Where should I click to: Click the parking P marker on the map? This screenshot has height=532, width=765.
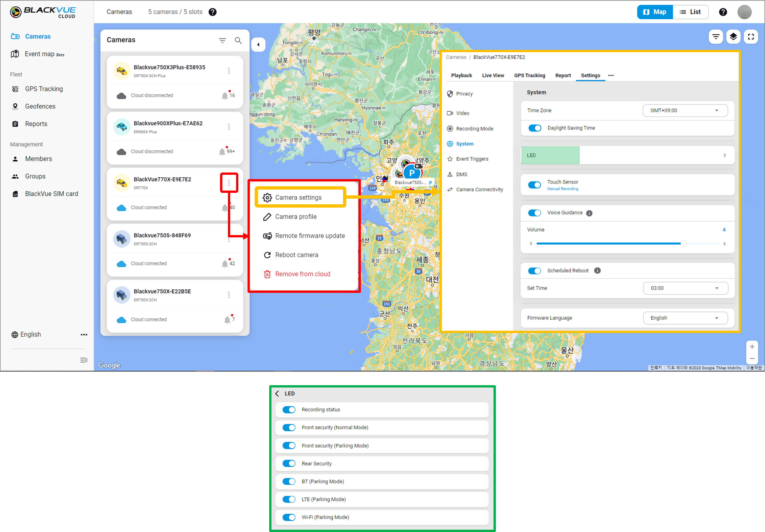pos(412,173)
